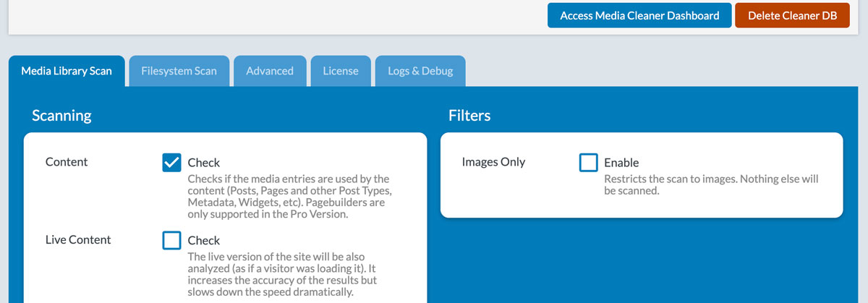
Task: Click the Live Content setting label
Action: 78,239
